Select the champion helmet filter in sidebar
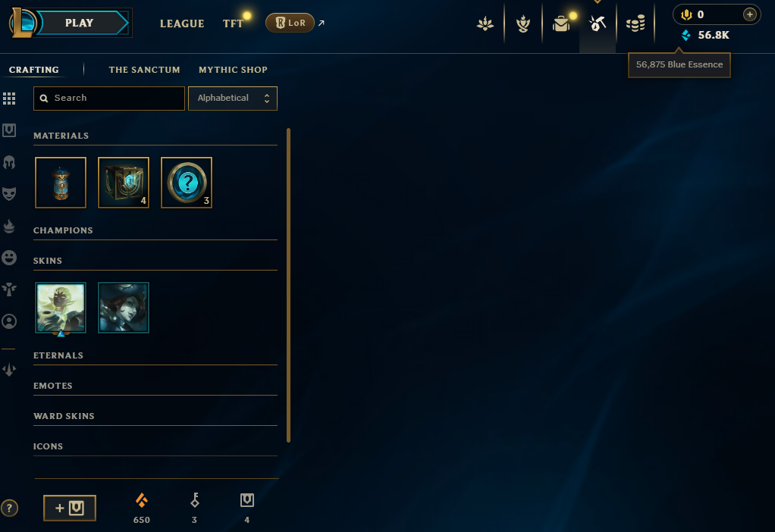The width and height of the screenshot is (775, 532). [x=9, y=162]
